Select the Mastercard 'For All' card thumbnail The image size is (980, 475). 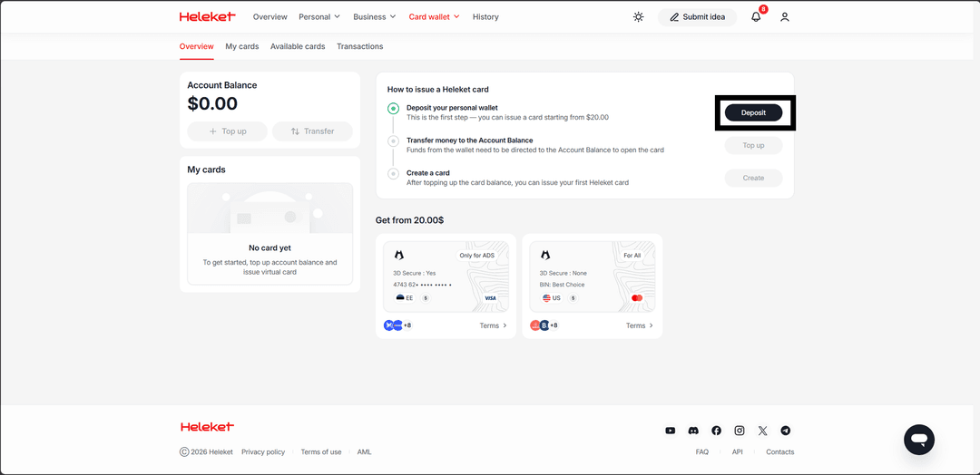pyautogui.click(x=592, y=276)
